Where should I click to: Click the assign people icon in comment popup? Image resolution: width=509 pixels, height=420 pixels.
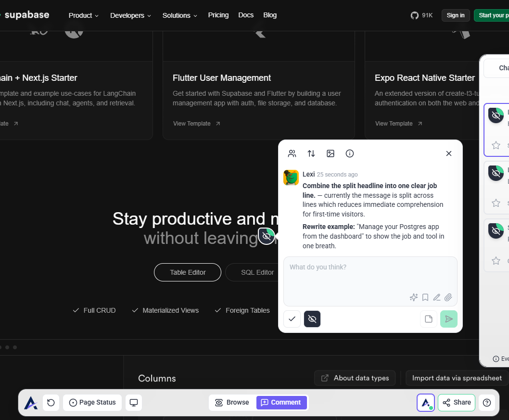tap(292, 153)
